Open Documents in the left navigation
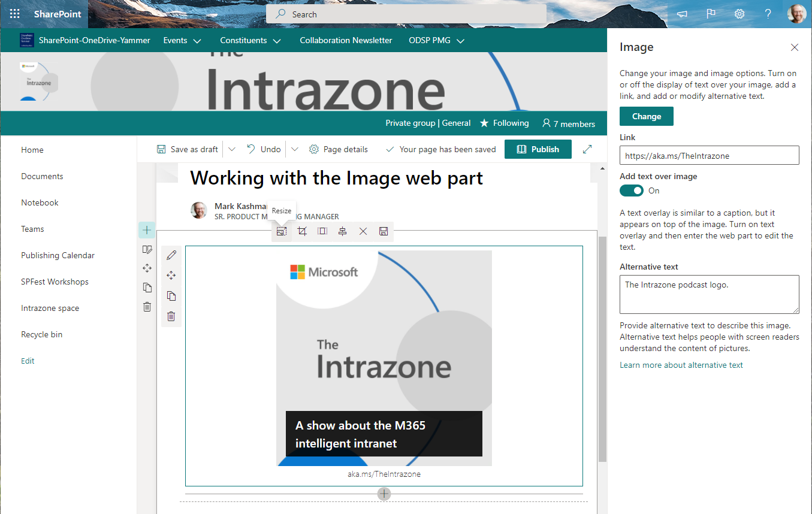The image size is (812, 514). pyautogui.click(x=42, y=176)
